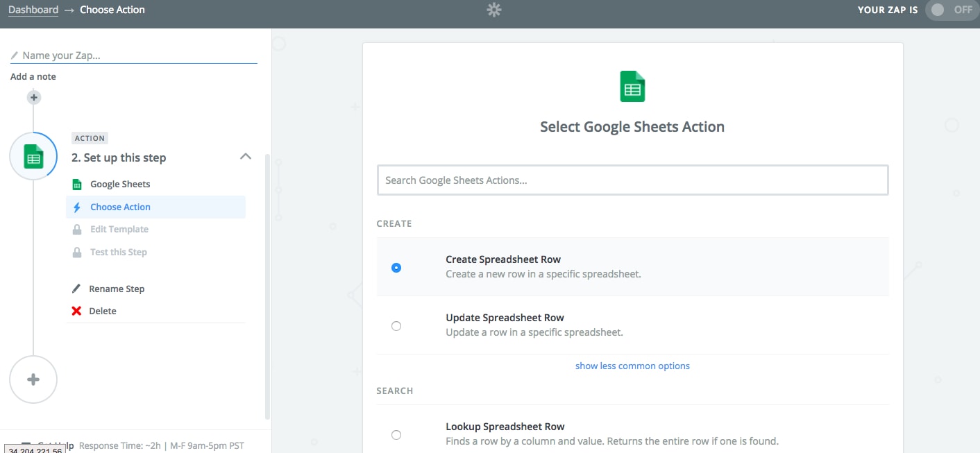The height and width of the screenshot is (453, 980).
Task: Click show less common options link
Action: pos(632,366)
